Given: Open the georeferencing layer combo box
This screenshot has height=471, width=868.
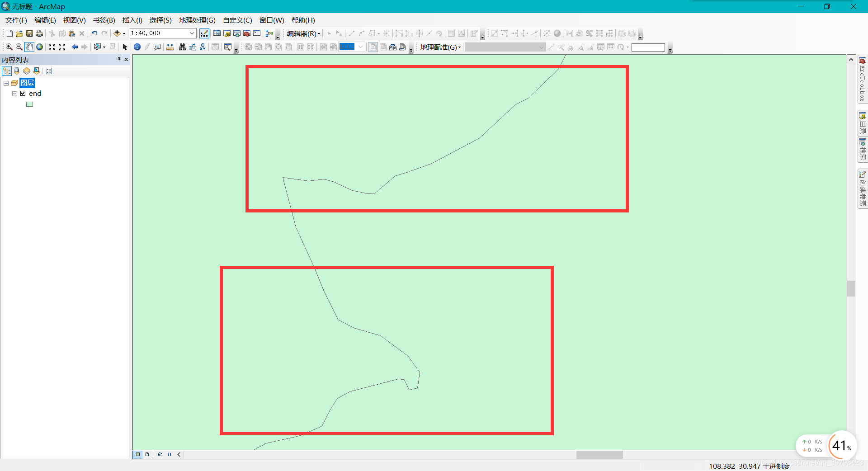Looking at the screenshot, I should 505,47.
